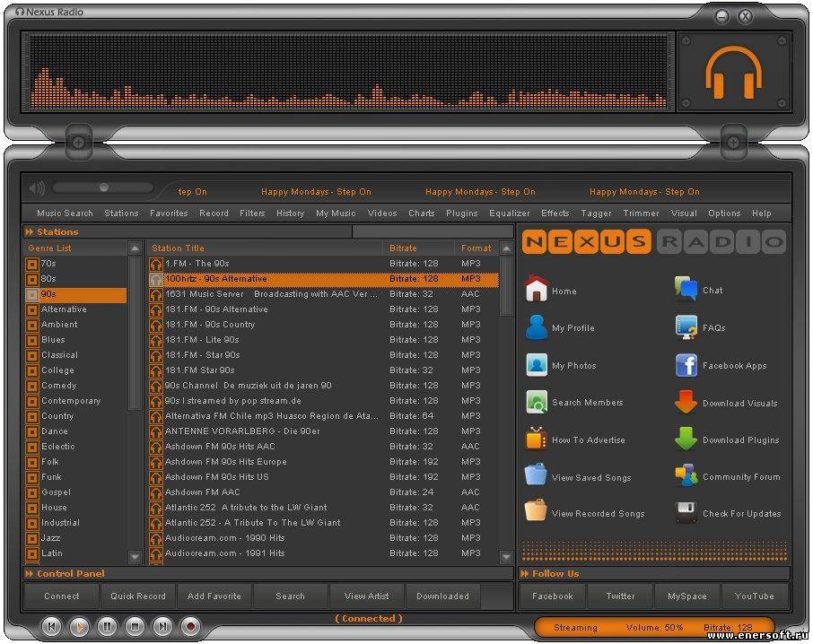Click the Next track button
This screenshot has height=644, width=813.
coord(162,627)
